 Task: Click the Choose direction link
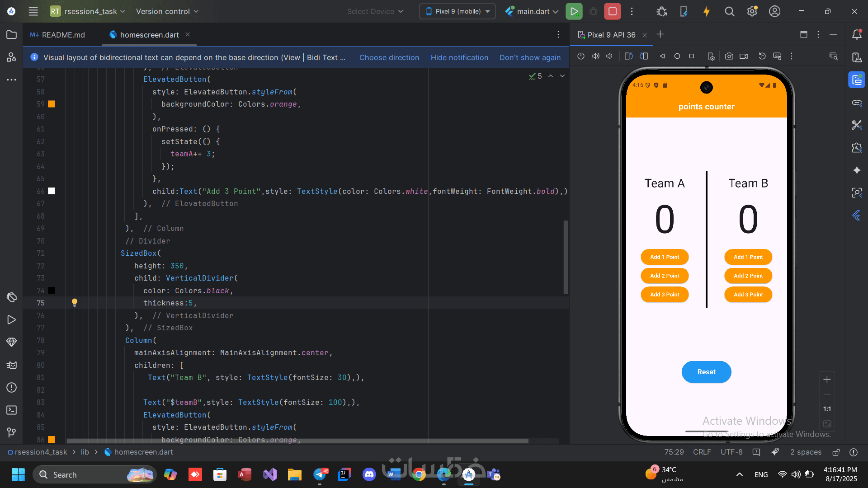pos(389,57)
